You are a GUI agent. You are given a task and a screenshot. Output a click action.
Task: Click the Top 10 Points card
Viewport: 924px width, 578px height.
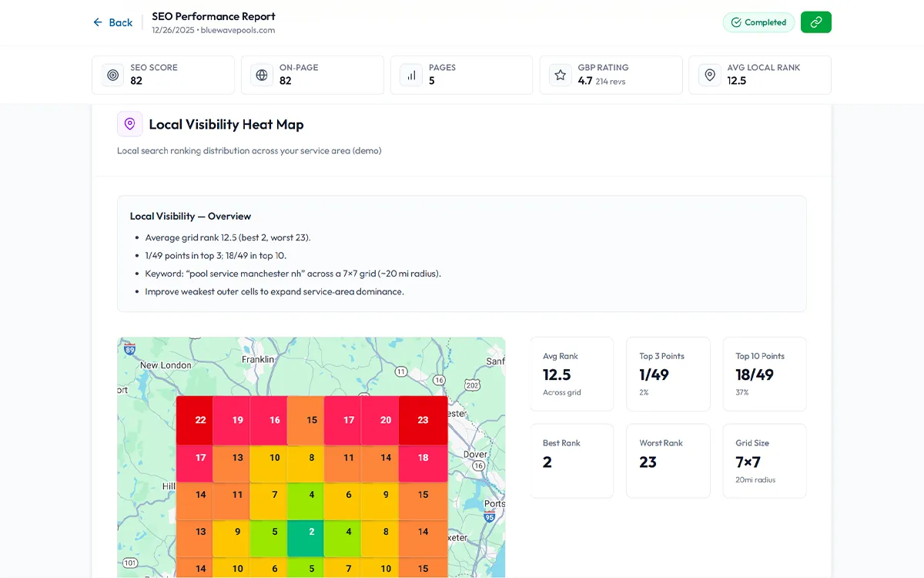[764, 374]
